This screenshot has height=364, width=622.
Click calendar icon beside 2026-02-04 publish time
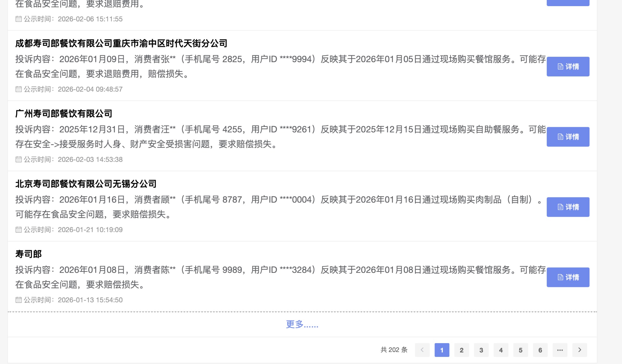(19, 89)
